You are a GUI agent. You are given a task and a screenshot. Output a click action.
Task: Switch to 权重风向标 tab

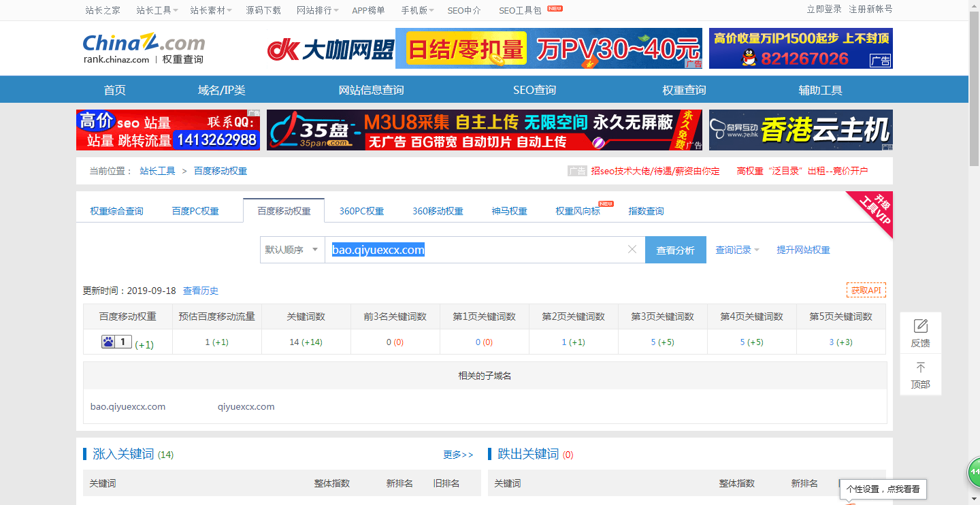(578, 211)
